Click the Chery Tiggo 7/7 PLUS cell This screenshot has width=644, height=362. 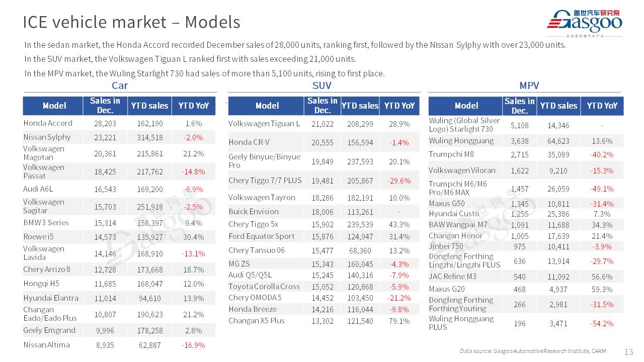point(265,180)
